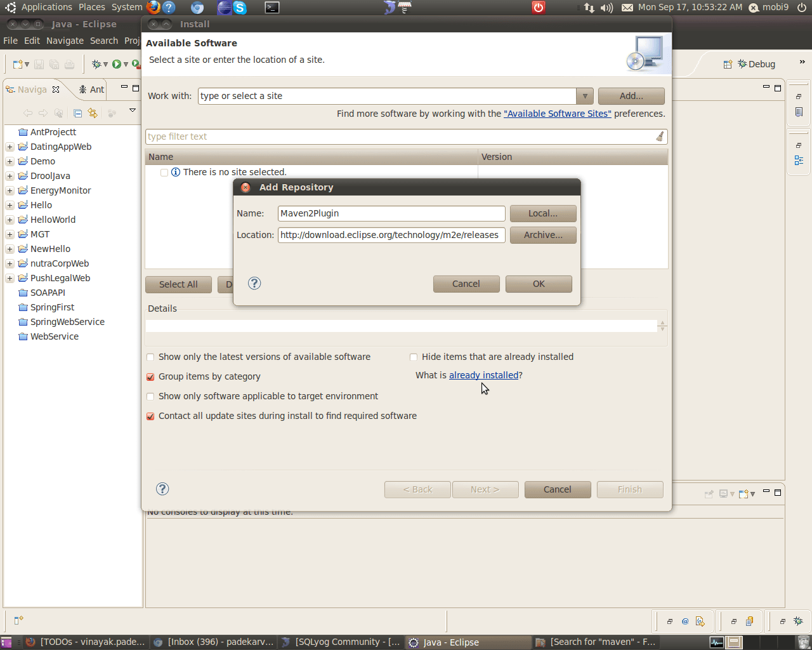Select the Debug icon in main toolbar
The height and width of the screenshot is (650, 812).
coord(96,65)
